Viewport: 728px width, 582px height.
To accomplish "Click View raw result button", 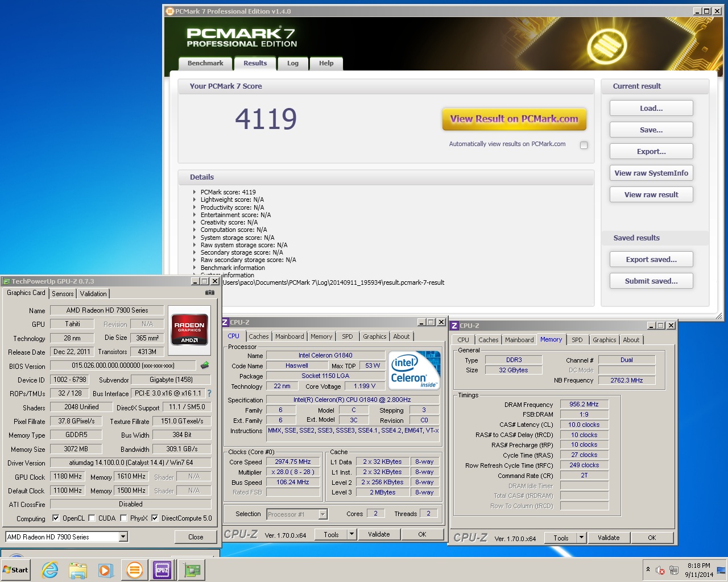I will 651,194.
